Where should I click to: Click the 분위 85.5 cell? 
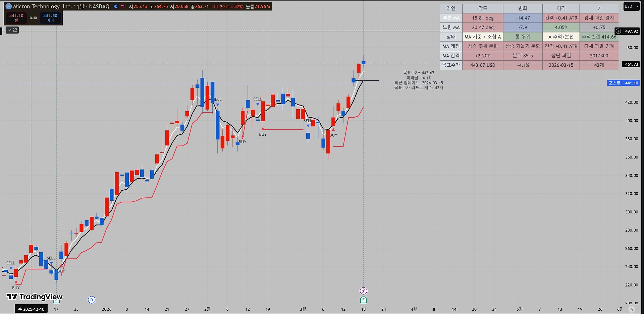point(523,56)
